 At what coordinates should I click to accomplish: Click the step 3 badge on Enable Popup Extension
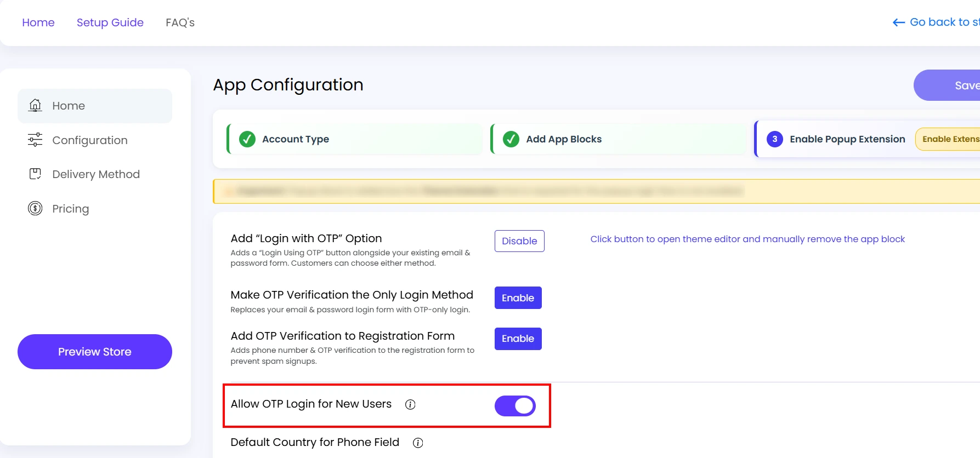point(774,139)
